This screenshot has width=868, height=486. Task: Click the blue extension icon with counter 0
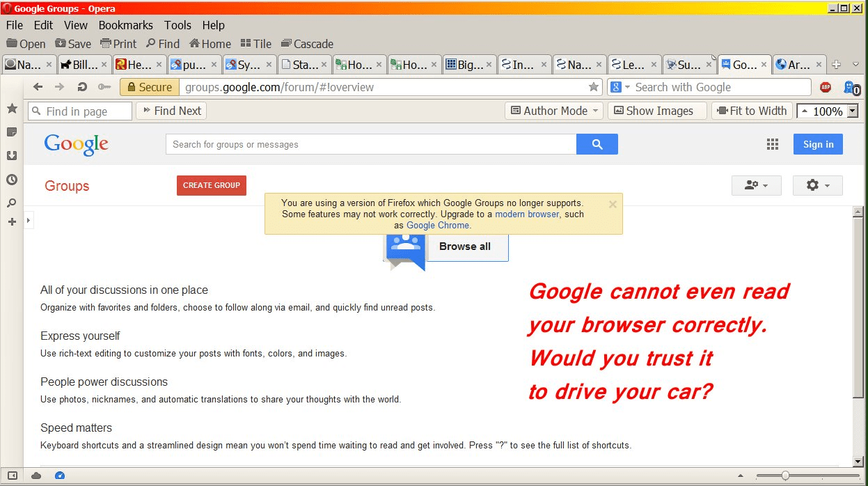[851, 88]
